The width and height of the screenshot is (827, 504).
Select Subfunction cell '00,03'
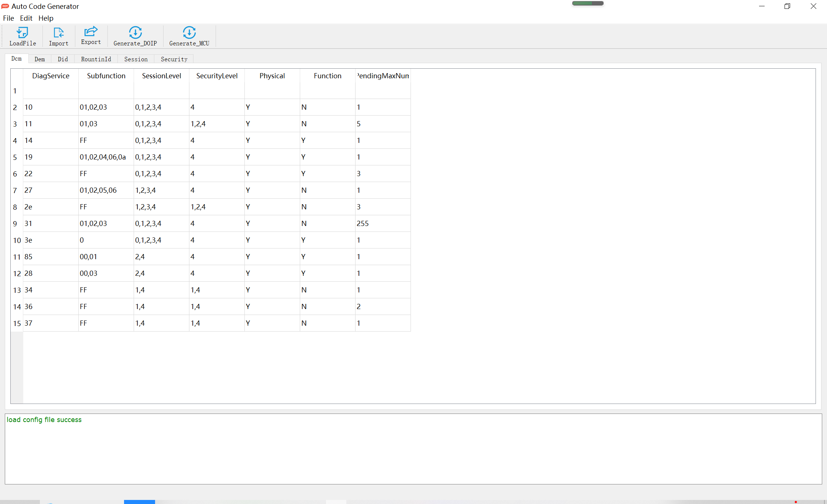tap(106, 273)
